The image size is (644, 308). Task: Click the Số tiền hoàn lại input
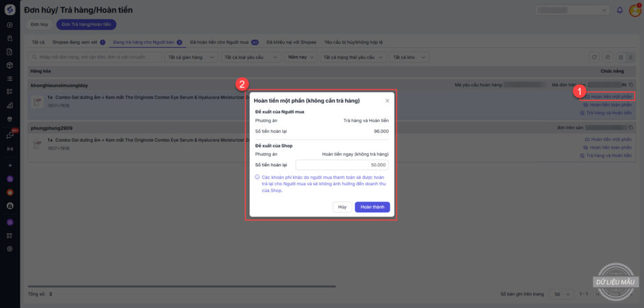point(342,165)
